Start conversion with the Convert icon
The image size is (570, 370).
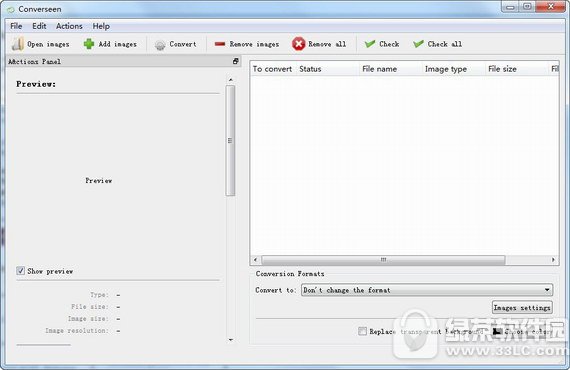point(160,45)
